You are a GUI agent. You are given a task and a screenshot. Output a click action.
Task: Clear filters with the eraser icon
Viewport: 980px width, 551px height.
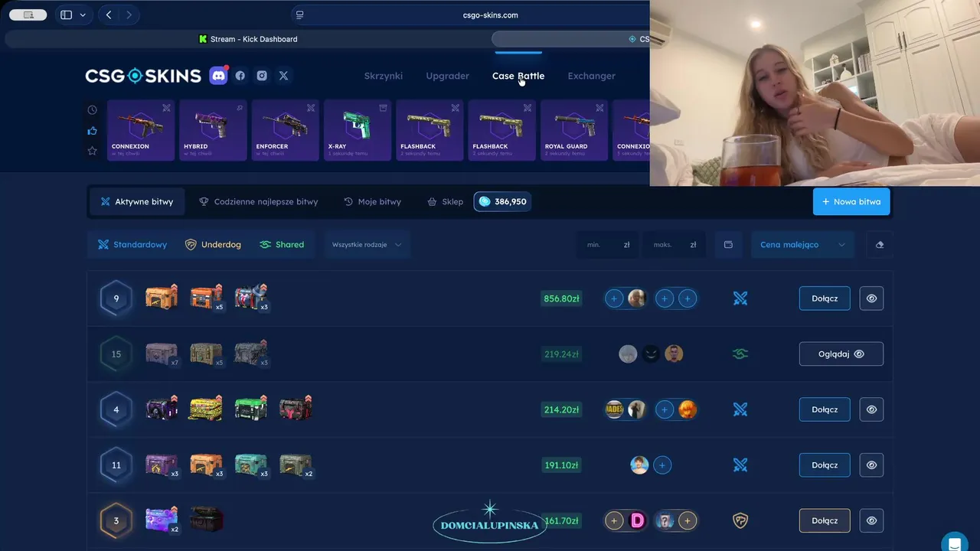(x=880, y=245)
